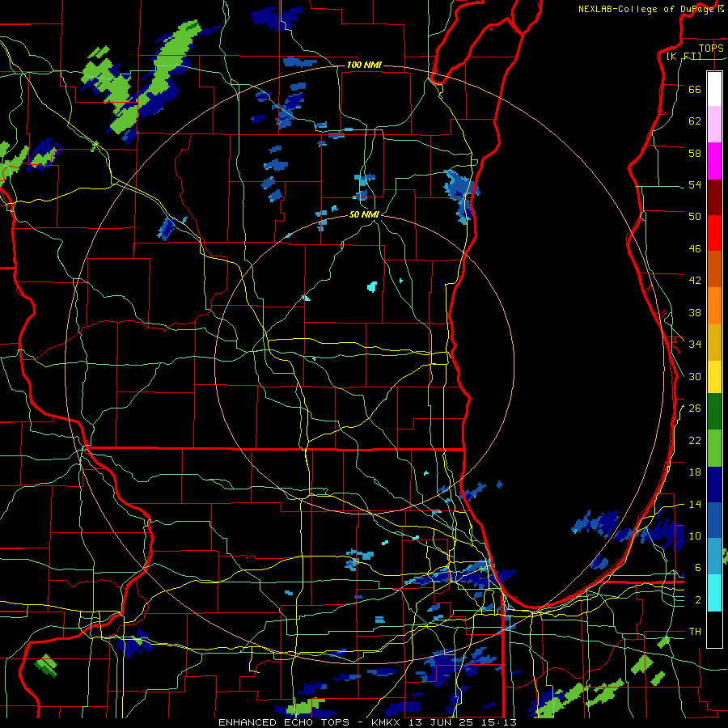
Task: Click the 6 legend scale value
Action: click(x=698, y=568)
